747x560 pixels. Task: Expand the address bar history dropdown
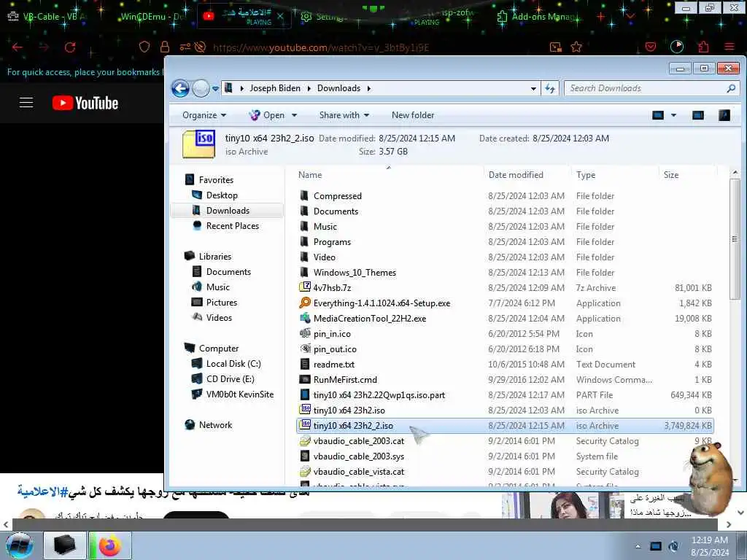tap(533, 88)
